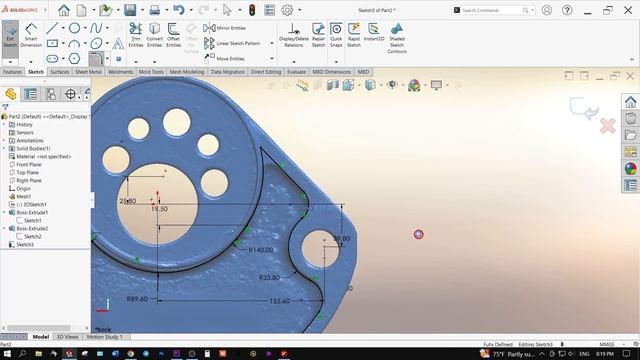
Task: Open Spline tool dropdown arrow
Action: click(107, 28)
